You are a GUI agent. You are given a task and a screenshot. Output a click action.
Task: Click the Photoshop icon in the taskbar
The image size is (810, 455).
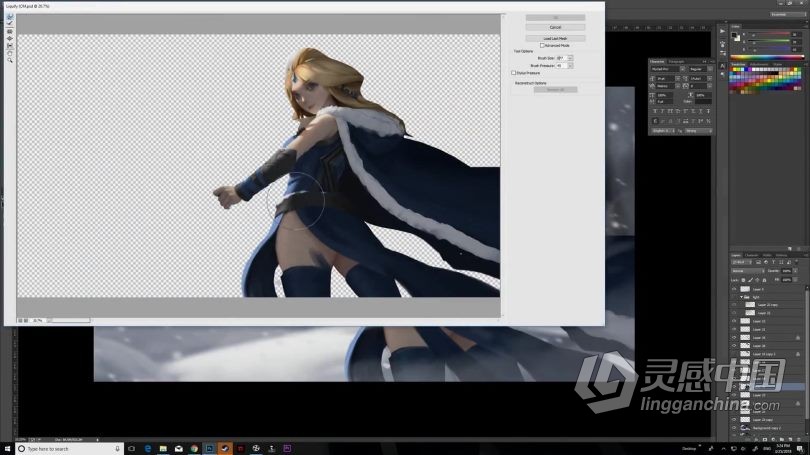[x=209, y=449]
